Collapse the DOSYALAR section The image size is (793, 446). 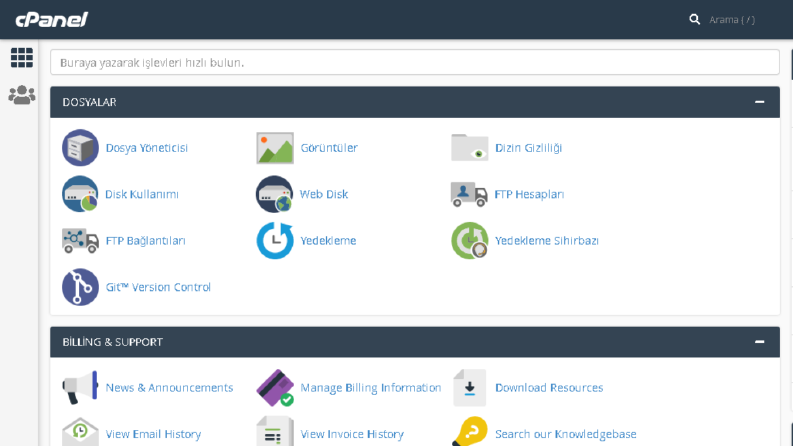coord(759,102)
